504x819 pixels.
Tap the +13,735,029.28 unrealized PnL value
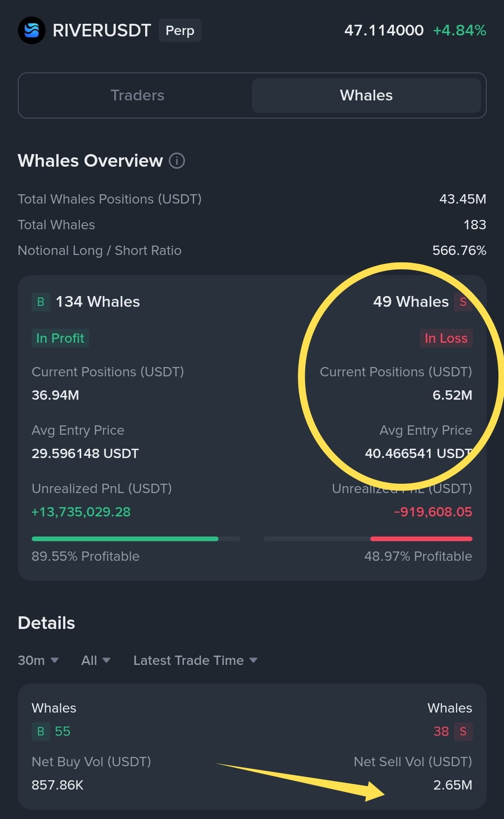(81, 512)
